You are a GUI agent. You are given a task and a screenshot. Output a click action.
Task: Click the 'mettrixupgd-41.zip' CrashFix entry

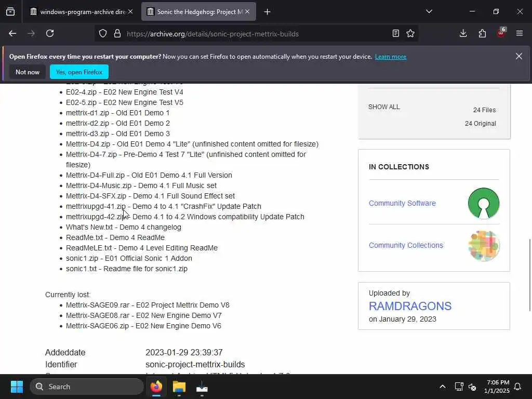[x=164, y=206]
